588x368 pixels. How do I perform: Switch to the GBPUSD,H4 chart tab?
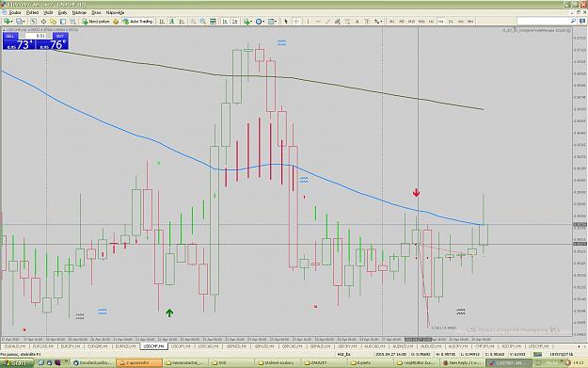click(265, 346)
